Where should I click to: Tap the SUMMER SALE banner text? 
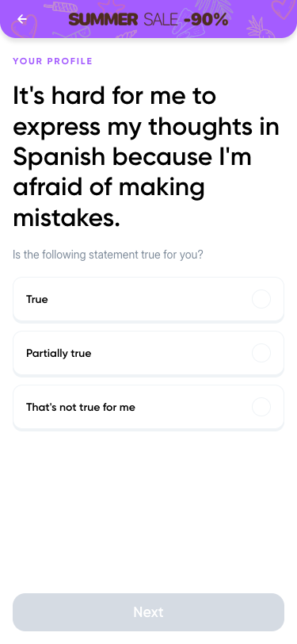124,19
